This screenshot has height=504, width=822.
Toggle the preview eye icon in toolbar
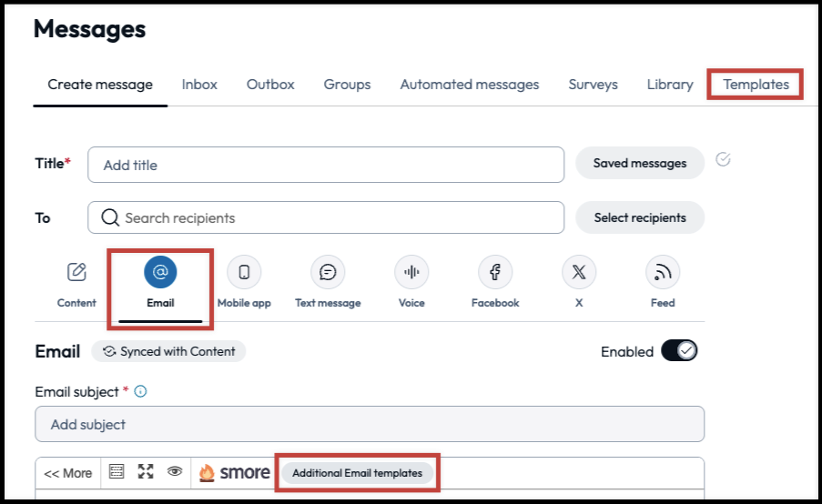click(175, 471)
